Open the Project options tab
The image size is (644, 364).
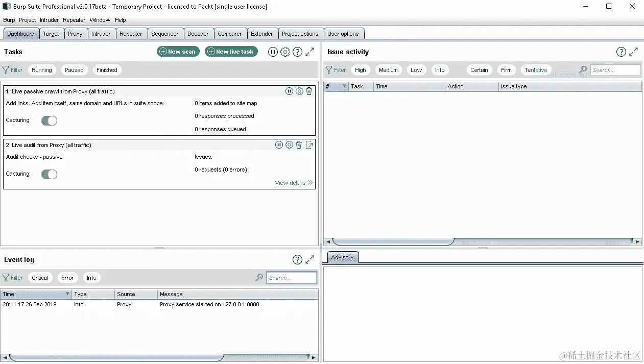300,34
